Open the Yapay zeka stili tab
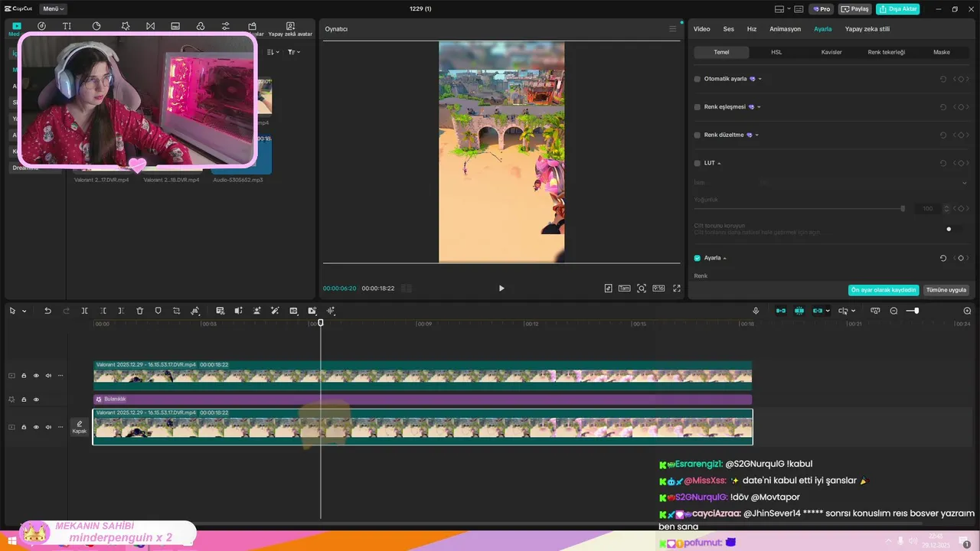This screenshot has height=551, width=980. click(867, 29)
